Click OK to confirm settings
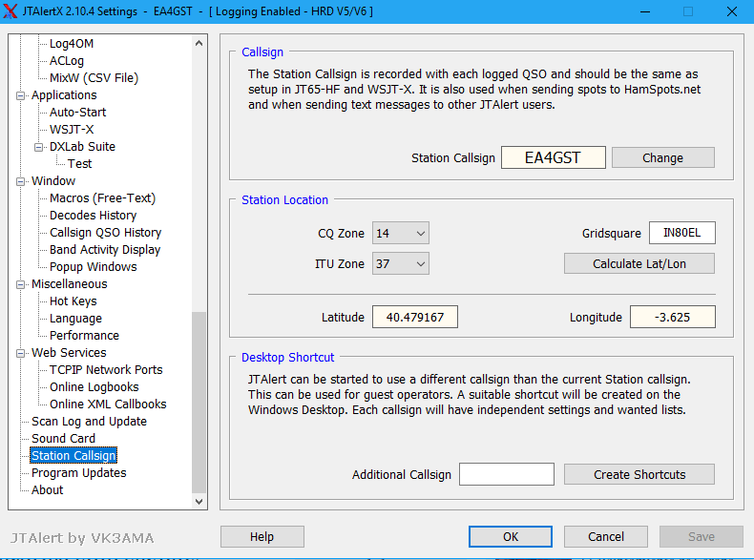 pos(511,536)
